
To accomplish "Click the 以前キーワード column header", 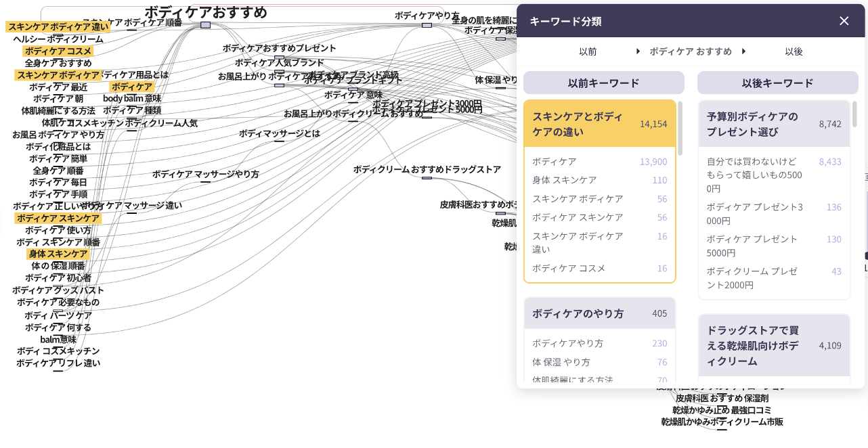I will (603, 83).
